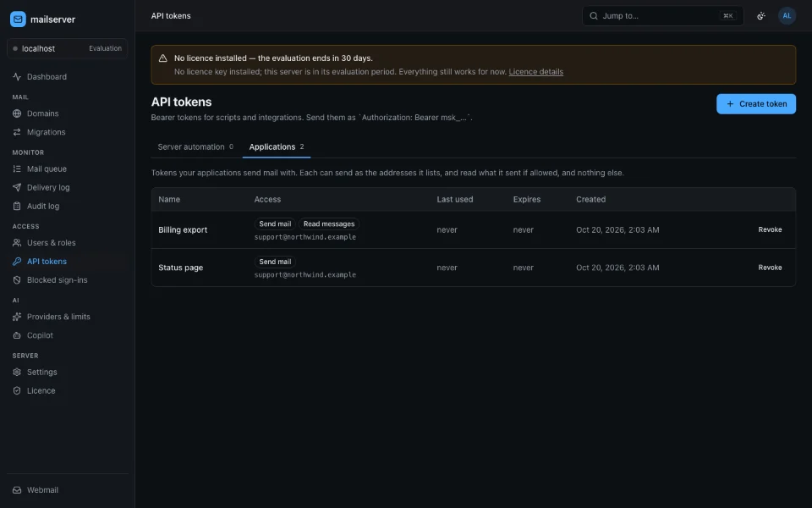Click Status page's support@northwind.example address

point(305,274)
